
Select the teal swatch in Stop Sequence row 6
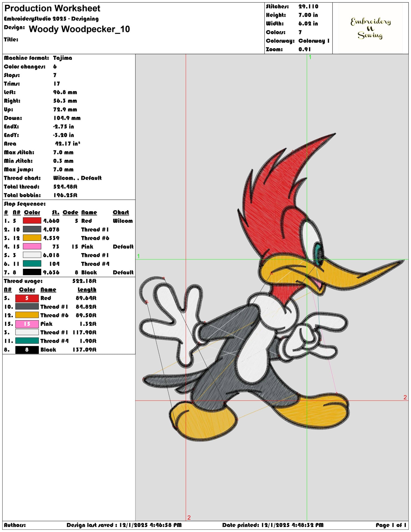coord(32,264)
